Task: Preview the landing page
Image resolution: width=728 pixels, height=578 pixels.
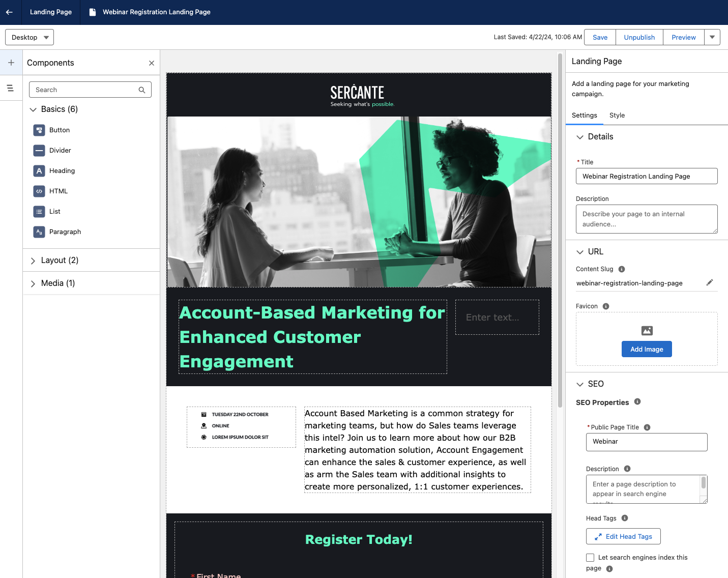Action: [684, 37]
